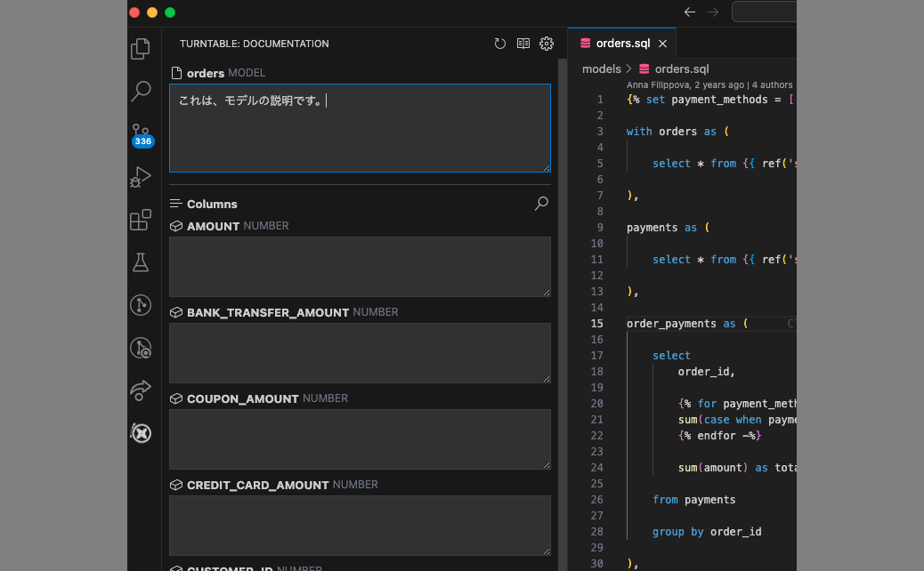Click the BANK_TRANSFER_AMOUNT column cube icon
The width and height of the screenshot is (924, 571).
pos(176,312)
